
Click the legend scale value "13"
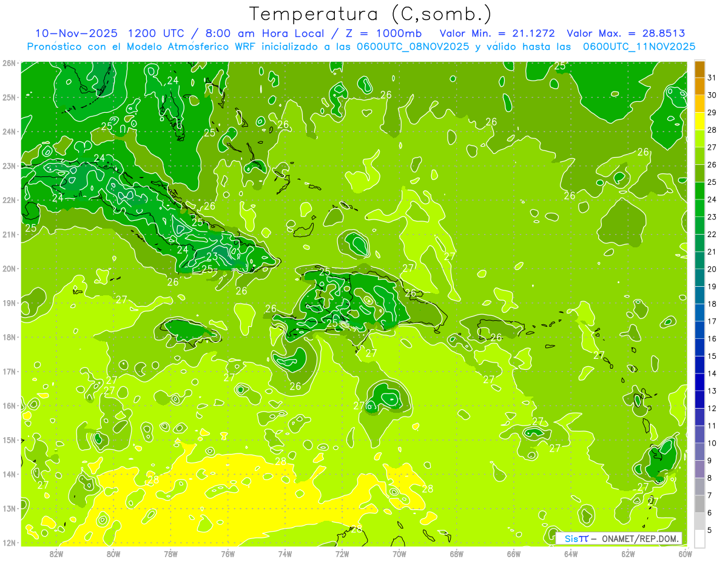712,391
